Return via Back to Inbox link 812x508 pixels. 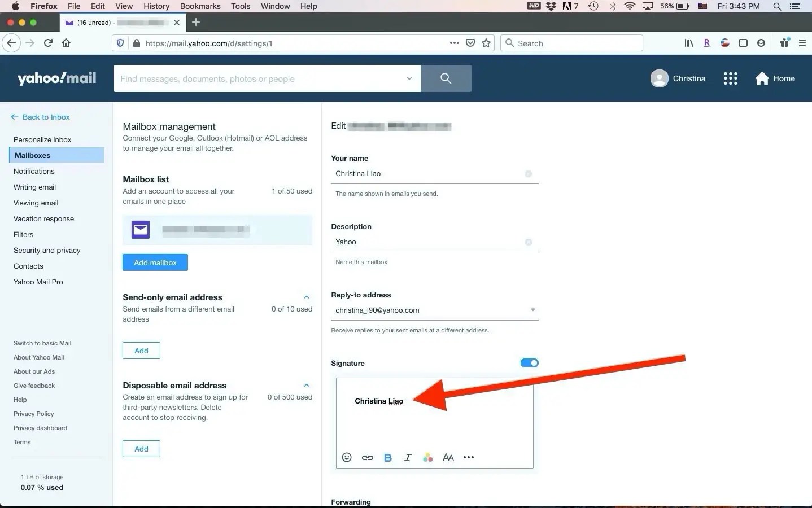coord(40,117)
